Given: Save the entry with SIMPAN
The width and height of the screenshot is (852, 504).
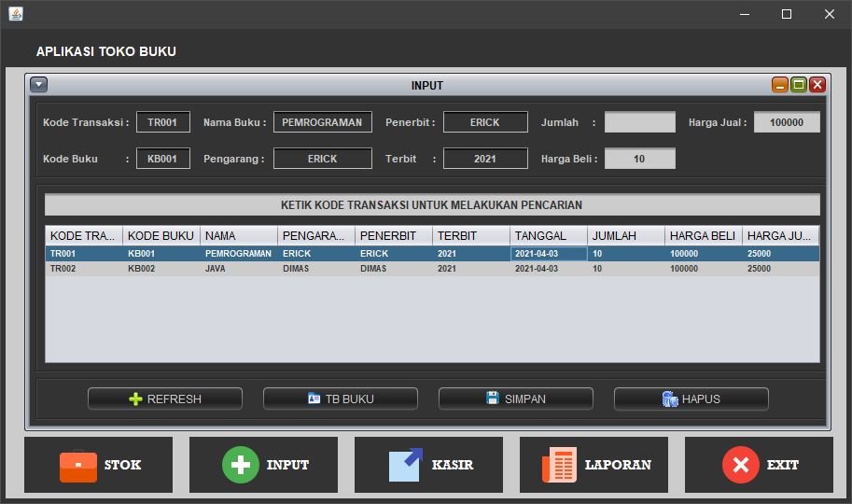Looking at the screenshot, I should click(516, 399).
